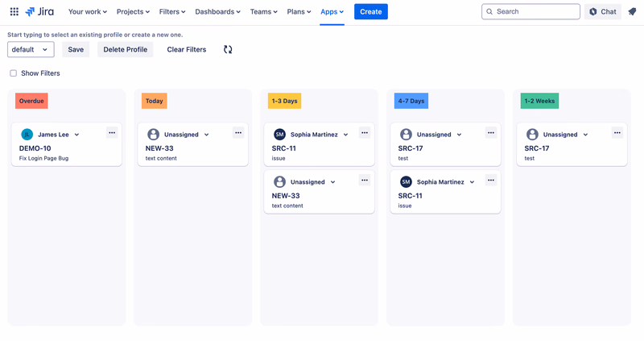The image size is (644, 341).
Task: Open the Apps menu
Action: tap(332, 11)
